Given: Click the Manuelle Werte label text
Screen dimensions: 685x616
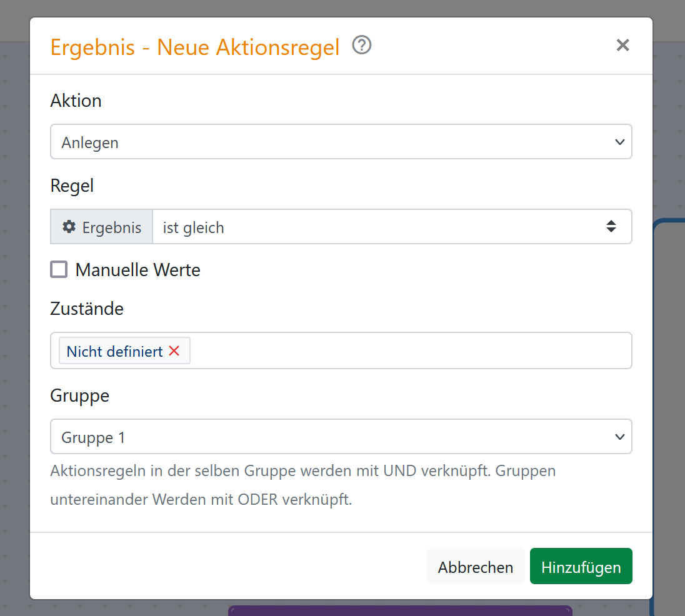Looking at the screenshot, I should coord(137,270).
